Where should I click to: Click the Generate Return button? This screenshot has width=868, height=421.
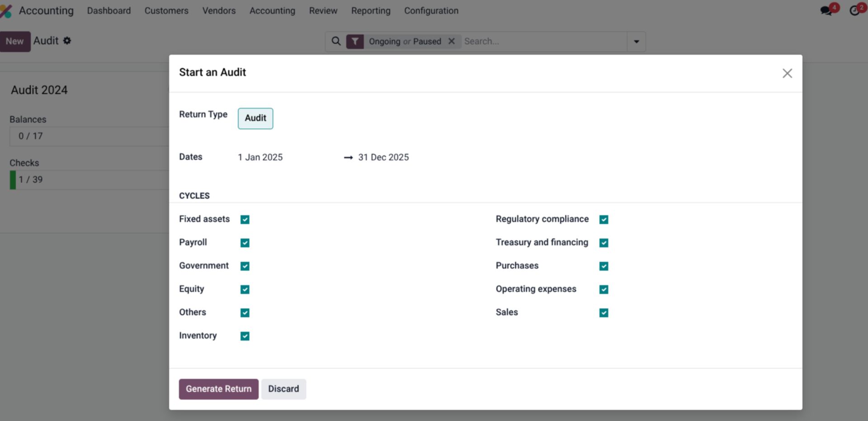[218, 389]
